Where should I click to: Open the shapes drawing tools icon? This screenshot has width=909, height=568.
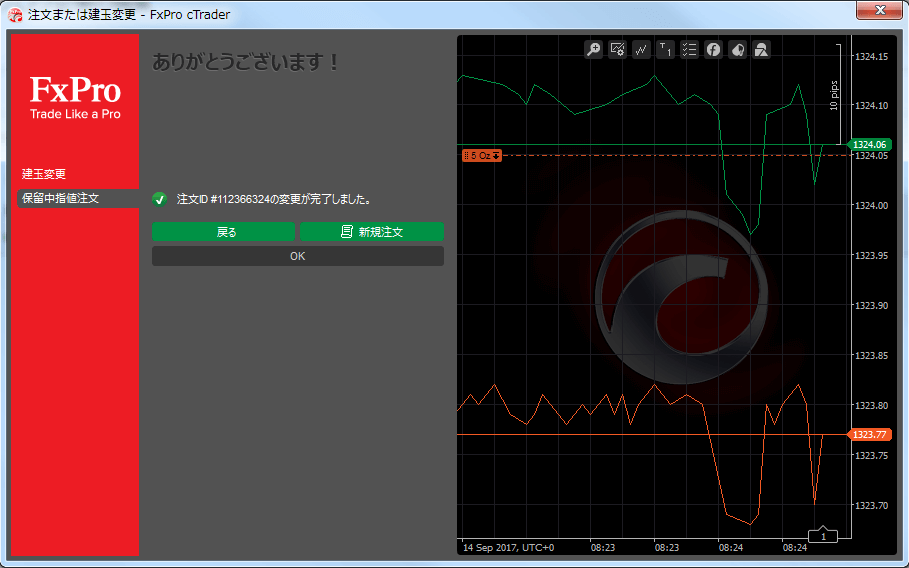tap(761, 50)
